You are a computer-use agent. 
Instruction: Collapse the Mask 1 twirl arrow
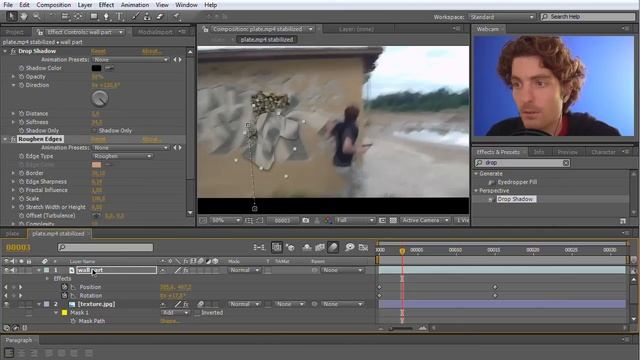(x=56, y=313)
